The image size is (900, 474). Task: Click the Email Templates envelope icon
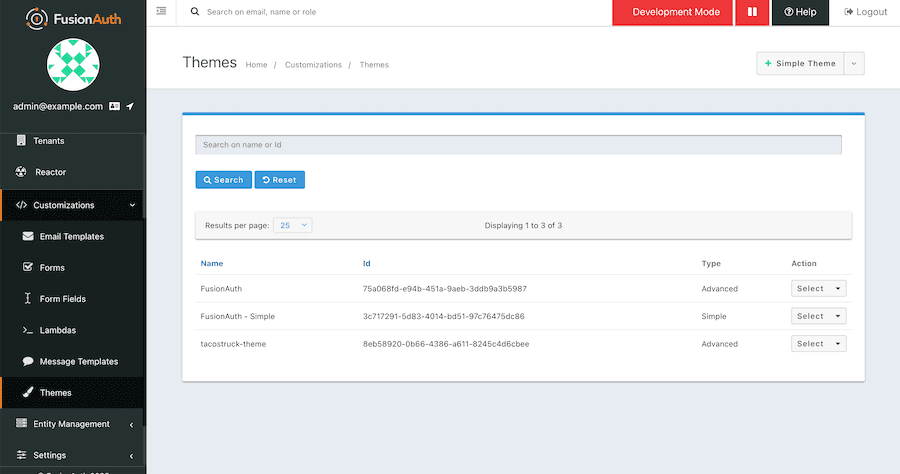point(28,236)
